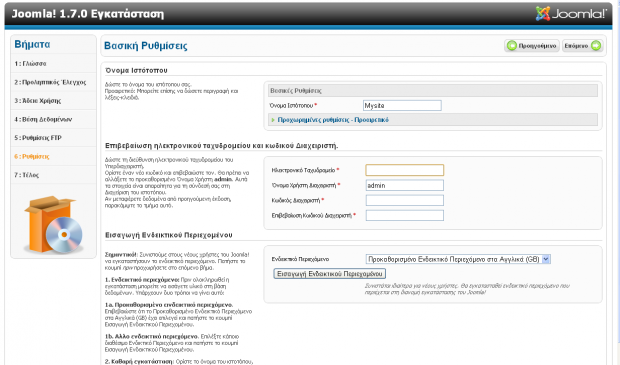Click the Βήματα sidebar heading
Viewport: 620px width, 365px height.
[x=32, y=44]
